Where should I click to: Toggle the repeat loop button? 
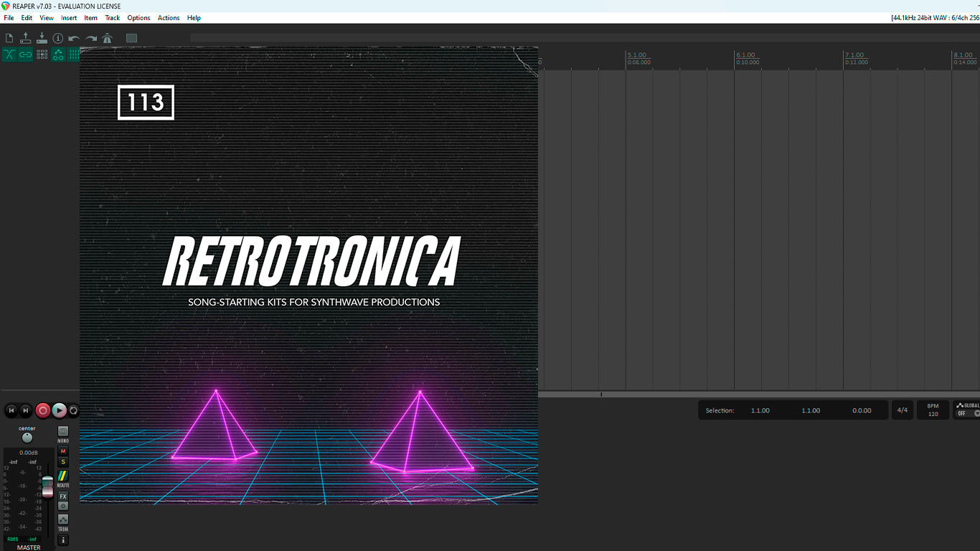(x=74, y=410)
